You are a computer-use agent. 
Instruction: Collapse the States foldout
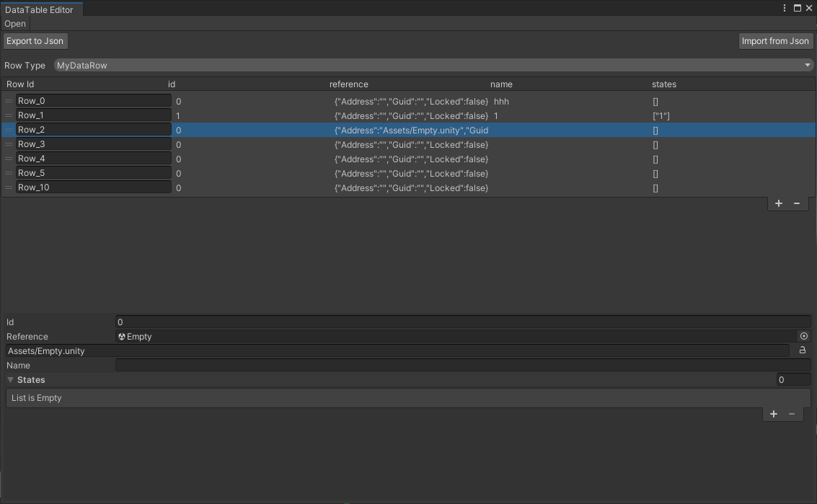10,380
